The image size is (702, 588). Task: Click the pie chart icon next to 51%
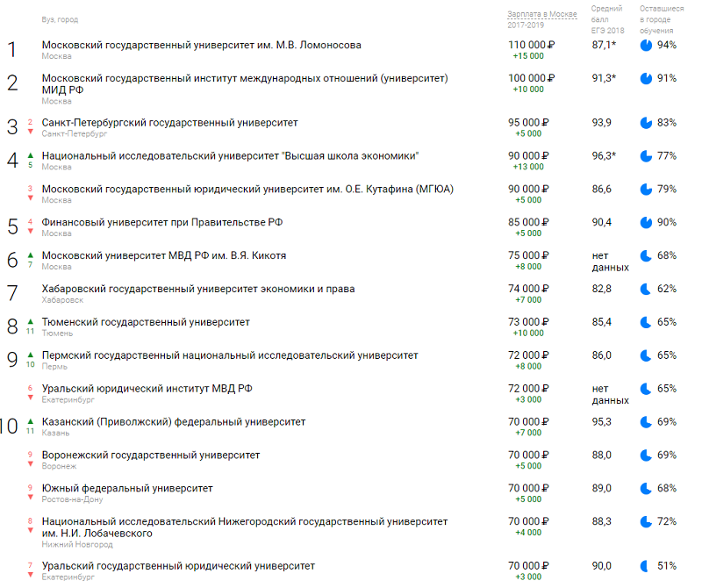(x=647, y=566)
